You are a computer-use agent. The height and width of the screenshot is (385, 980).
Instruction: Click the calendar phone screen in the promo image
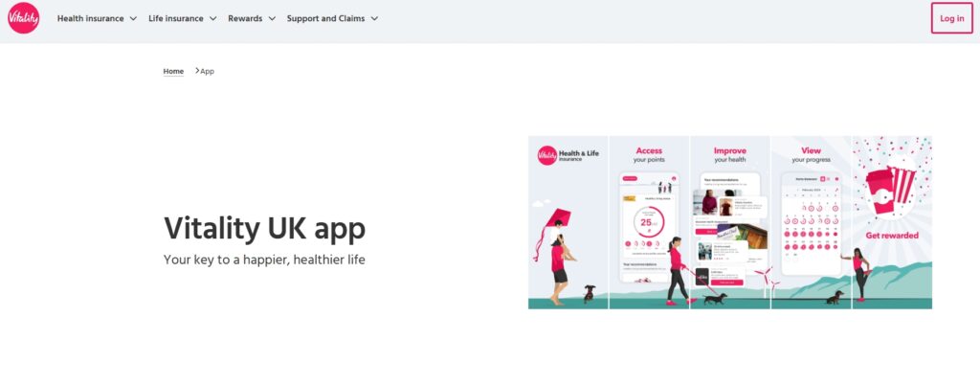pos(812,224)
